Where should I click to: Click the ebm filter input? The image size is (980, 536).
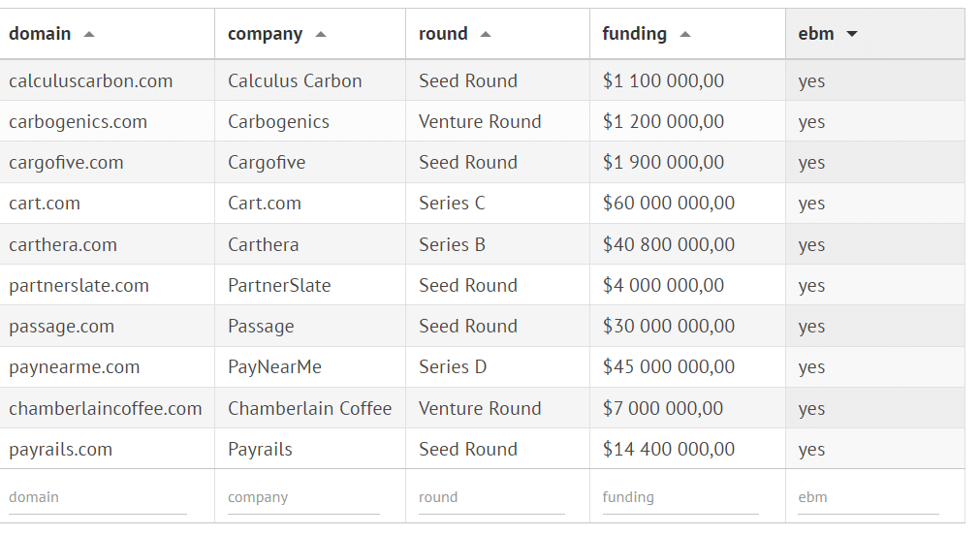[868, 497]
